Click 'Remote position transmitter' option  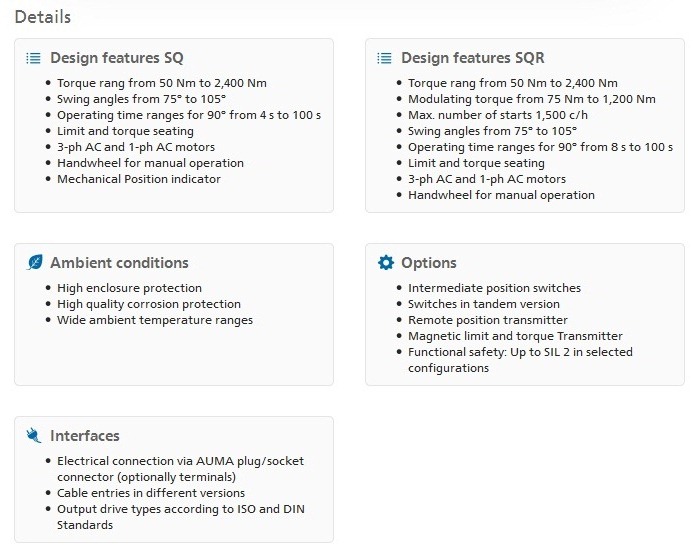click(487, 320)
